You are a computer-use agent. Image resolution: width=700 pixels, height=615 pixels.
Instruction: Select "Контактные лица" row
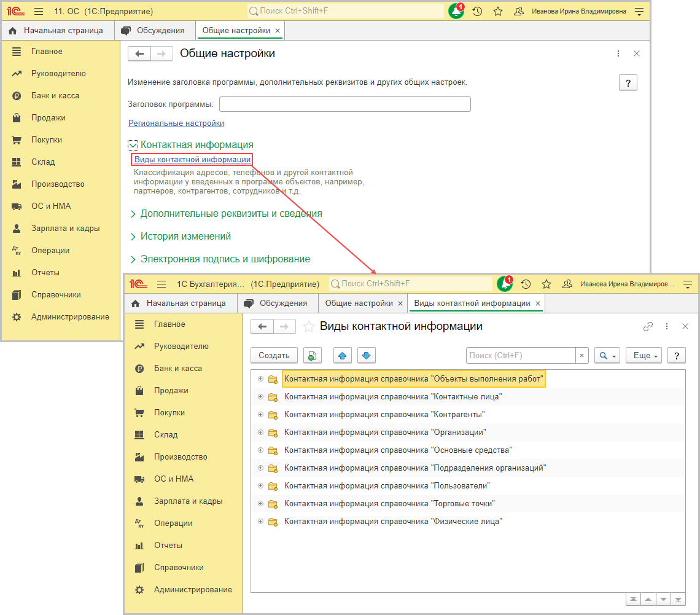tap(468, 397)
